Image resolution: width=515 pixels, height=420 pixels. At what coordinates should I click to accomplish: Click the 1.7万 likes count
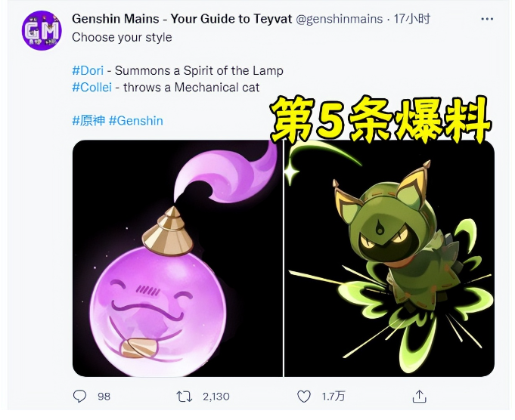point(333,397)
